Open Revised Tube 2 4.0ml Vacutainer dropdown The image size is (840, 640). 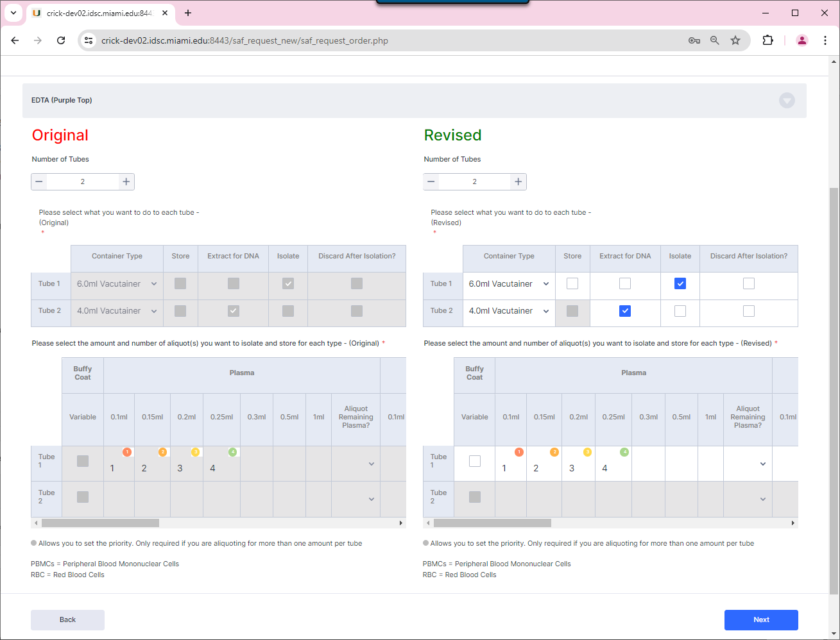click(509, 311)
